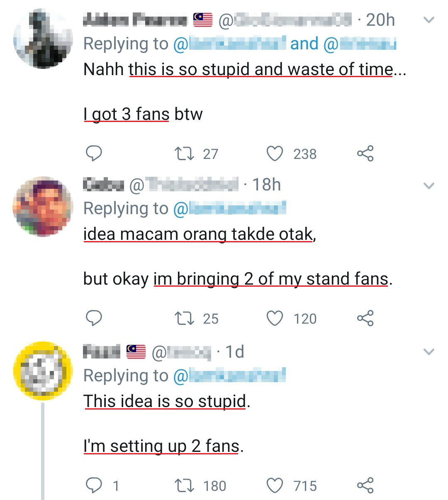The height and width of the screenshot is (500, 448).
Task: Open options chevron on the 18h tweet
Action: pos(429,185)
